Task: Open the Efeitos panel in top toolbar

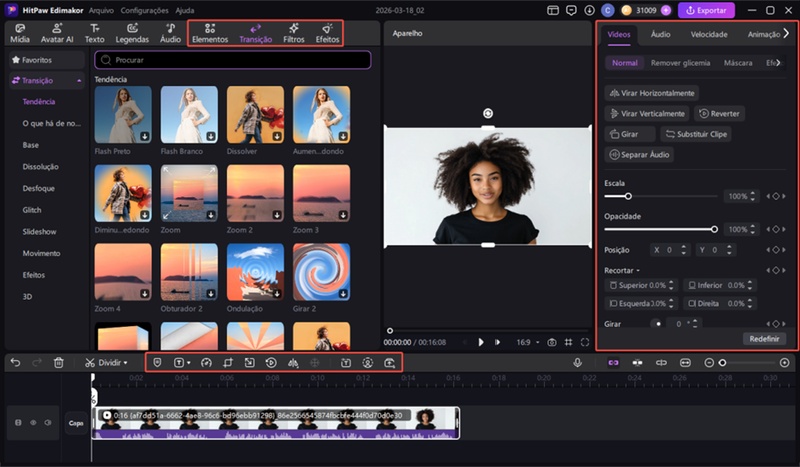Action: (x=327, y=33)
